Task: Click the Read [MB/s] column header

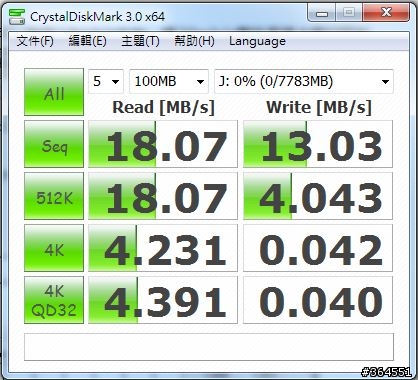Action: point(163,108)
